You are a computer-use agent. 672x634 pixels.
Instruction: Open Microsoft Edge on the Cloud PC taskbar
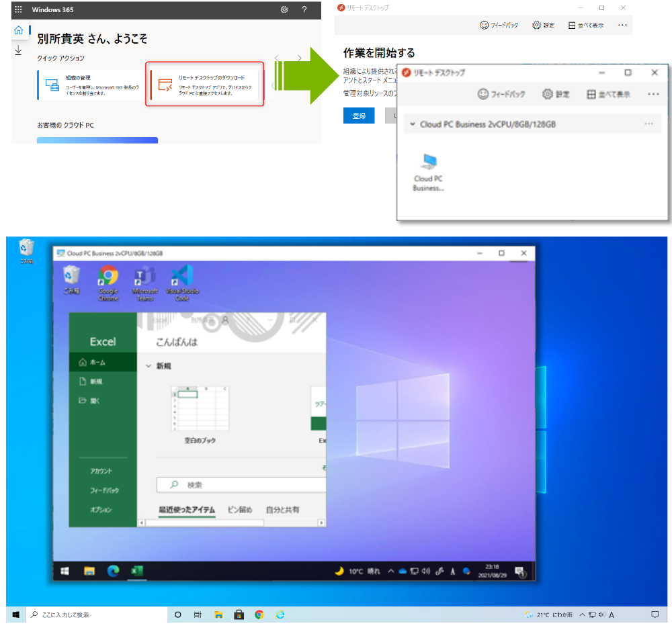[x=113, y=571]
